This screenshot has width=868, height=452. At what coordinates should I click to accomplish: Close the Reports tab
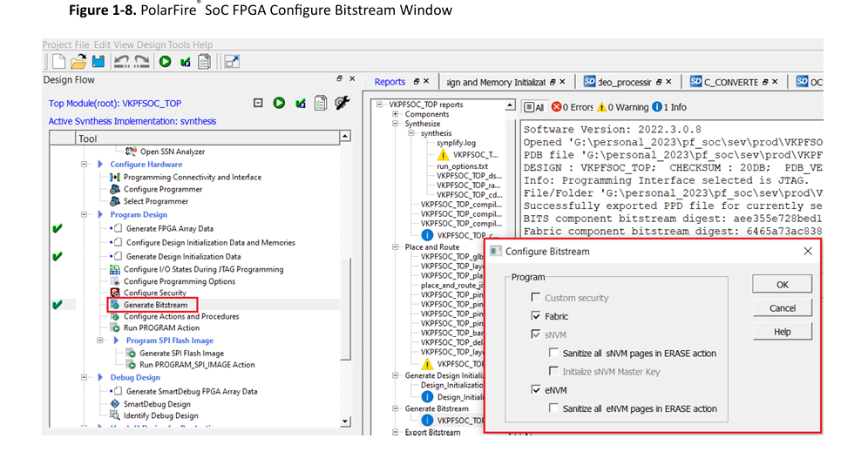tap(426, 81)
